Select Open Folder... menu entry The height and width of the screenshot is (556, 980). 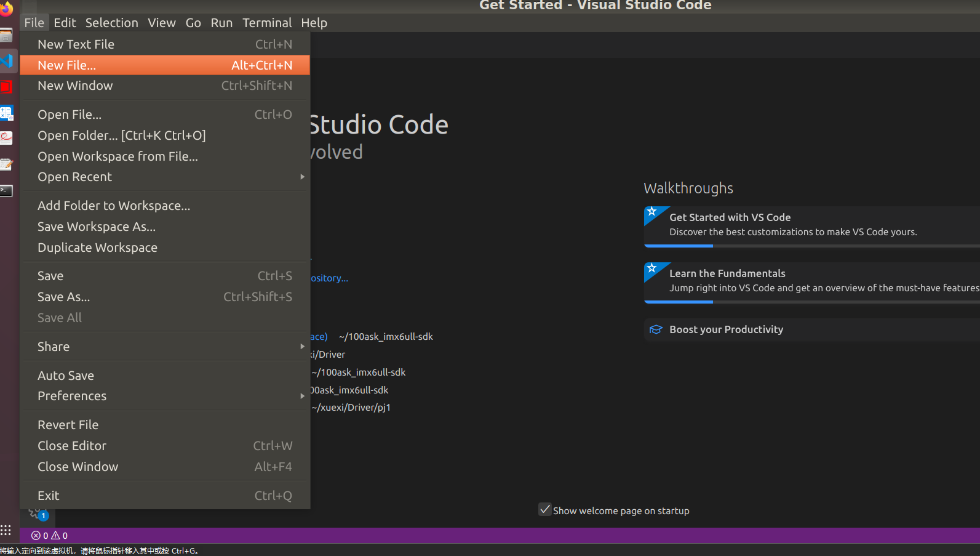[x=165, y=135]
